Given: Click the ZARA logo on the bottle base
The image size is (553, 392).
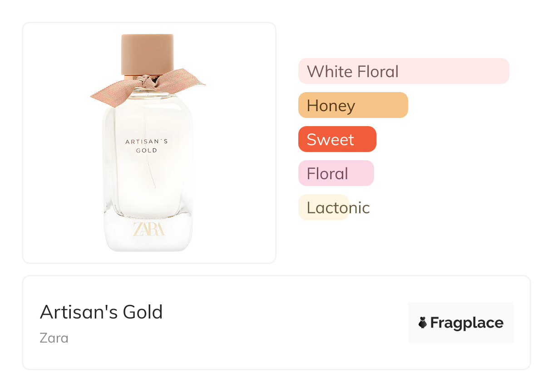Looking at the screenshot, I should (149, 229).
